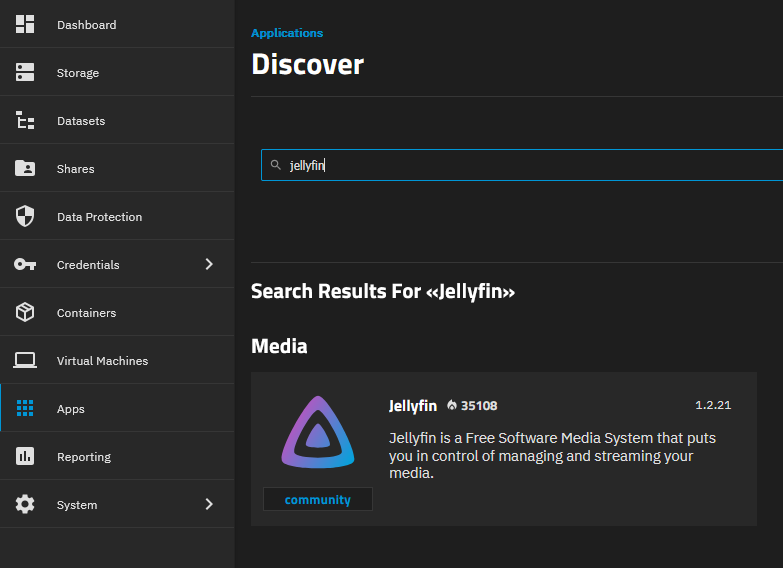783x568 pixels.
Task: Click the Containers cube icon
Action: 25,312
